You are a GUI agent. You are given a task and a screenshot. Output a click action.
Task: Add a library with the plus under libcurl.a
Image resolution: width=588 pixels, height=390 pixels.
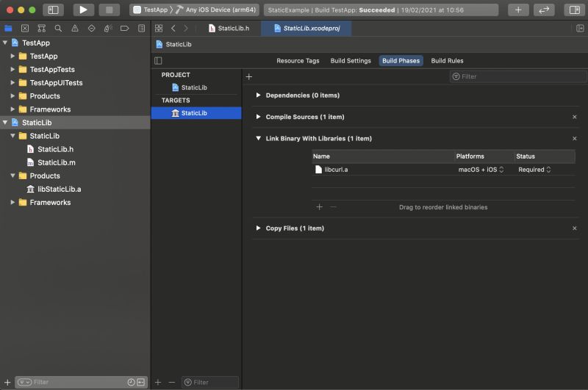(319, 207)
